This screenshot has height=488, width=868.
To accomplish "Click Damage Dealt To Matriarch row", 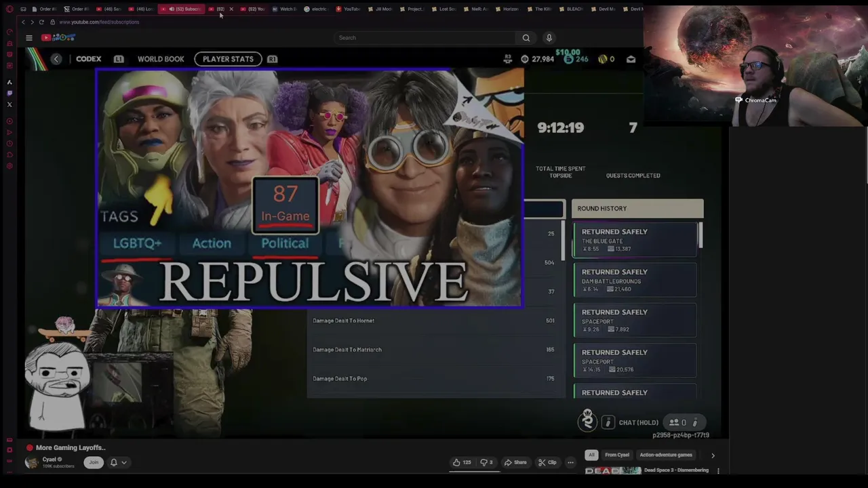I will (434, 350).
